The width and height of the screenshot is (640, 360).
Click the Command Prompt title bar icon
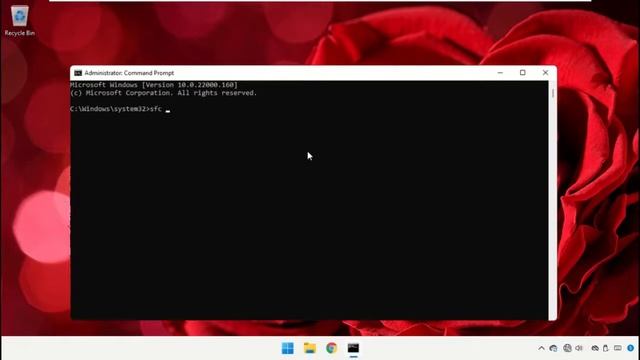click(78, 73)
